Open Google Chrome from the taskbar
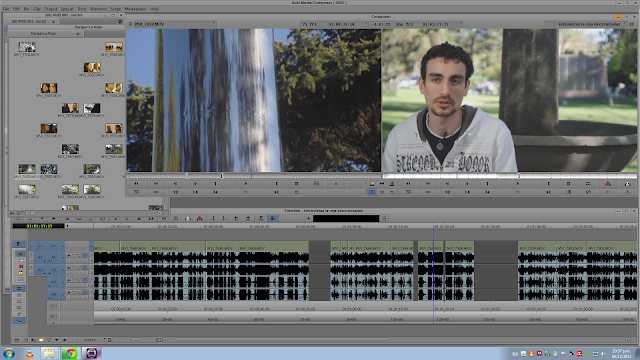The image size is (640, 360). [70, 353]
